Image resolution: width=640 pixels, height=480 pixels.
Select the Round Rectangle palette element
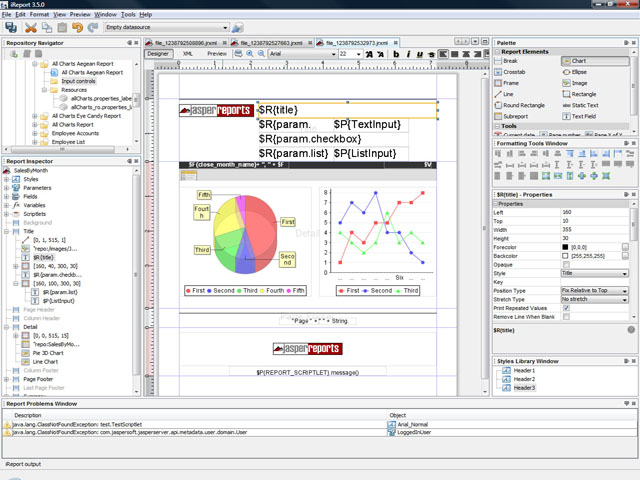point(520,105)
